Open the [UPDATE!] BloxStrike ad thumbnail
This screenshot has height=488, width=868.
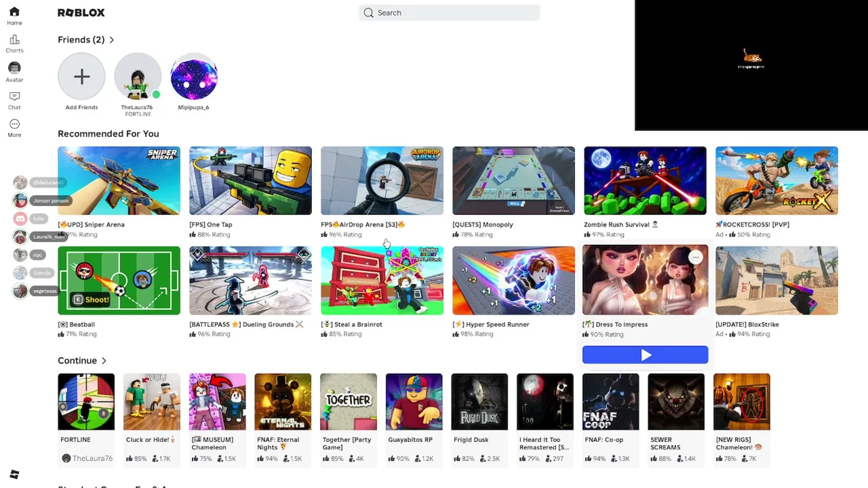pyautogui.click(x=776, y=281)
